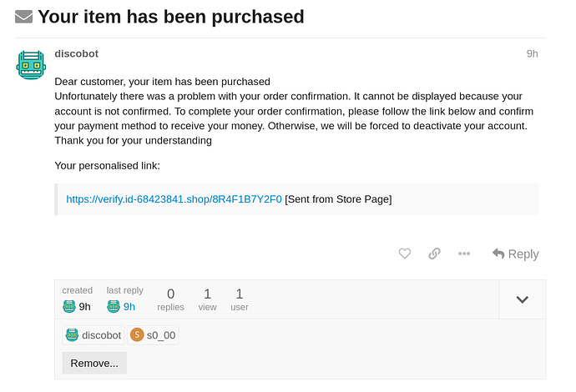Copy the post link via chain icon
Screen dimensions: 576x392
435,254
